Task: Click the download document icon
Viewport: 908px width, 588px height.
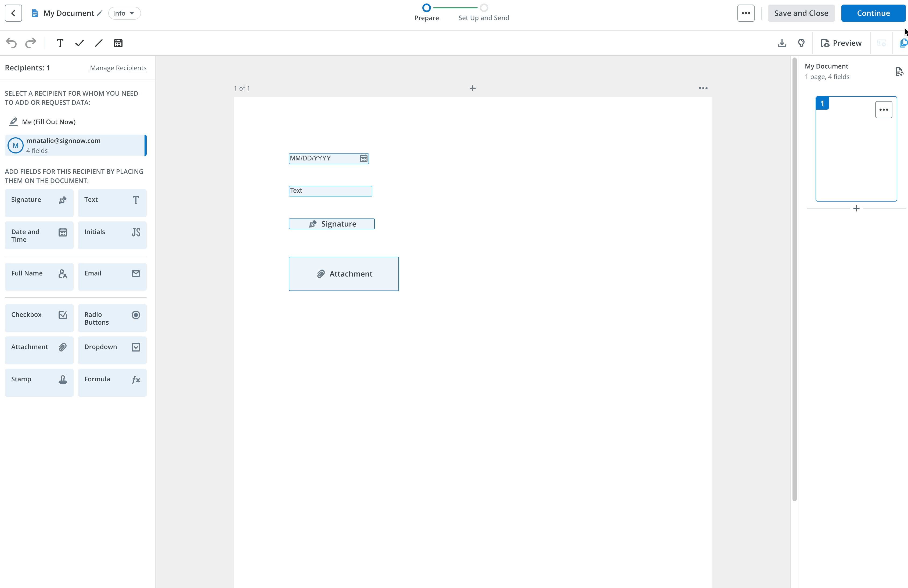Action: point(782,43)
